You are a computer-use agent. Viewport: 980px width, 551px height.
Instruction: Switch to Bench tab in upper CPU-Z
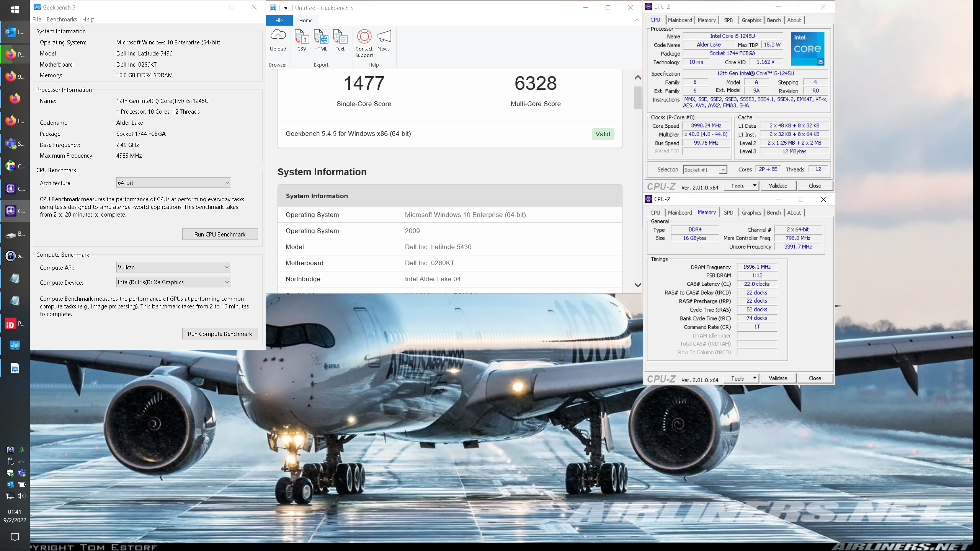click(x=774, y=20)
